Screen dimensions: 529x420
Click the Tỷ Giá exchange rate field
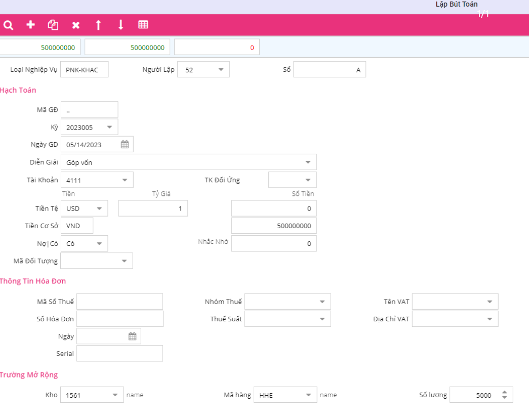[153, 208]
